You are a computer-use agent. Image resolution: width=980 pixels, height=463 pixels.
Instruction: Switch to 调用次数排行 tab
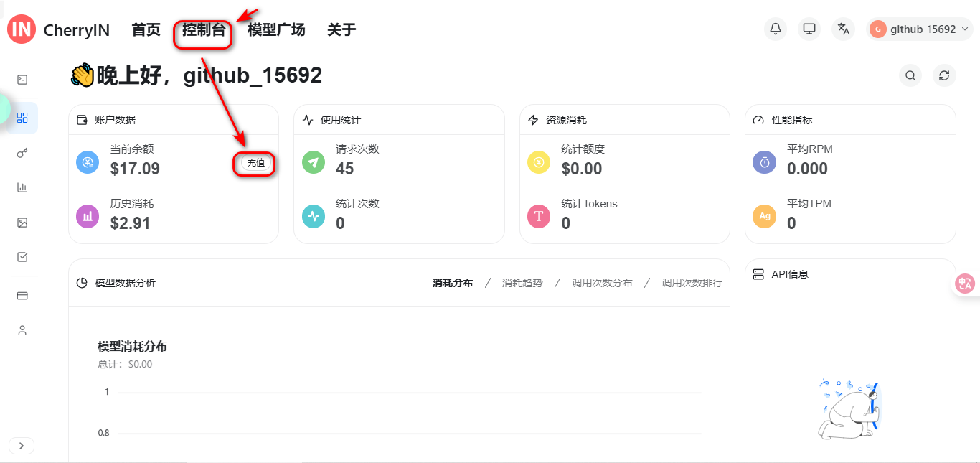click(692, 283)
